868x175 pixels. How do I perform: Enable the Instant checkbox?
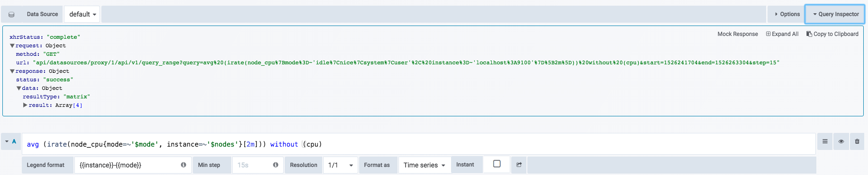tap(497, 164)
